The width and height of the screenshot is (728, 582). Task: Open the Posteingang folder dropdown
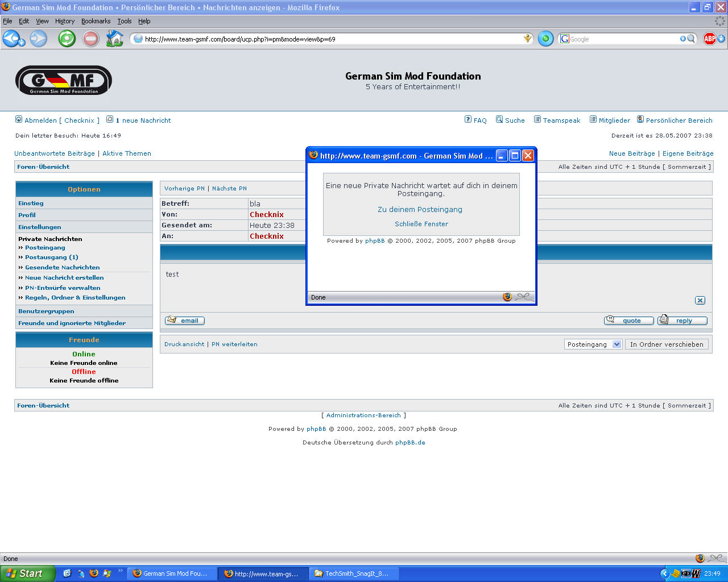coord(617,344)
